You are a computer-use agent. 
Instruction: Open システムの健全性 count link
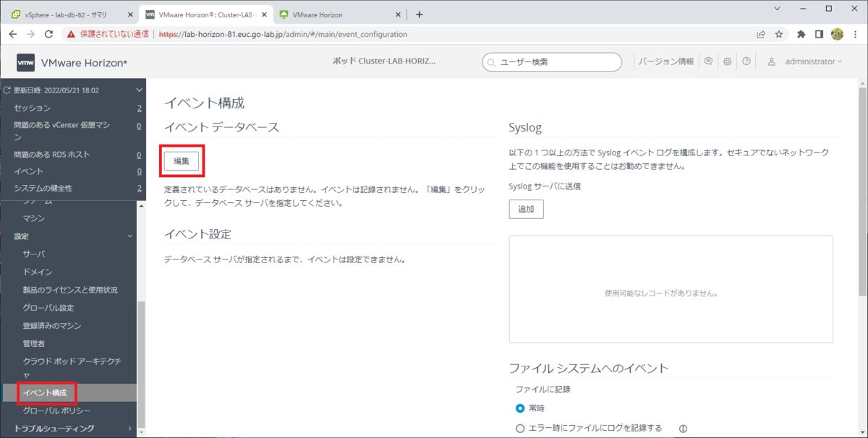[140, 189]
